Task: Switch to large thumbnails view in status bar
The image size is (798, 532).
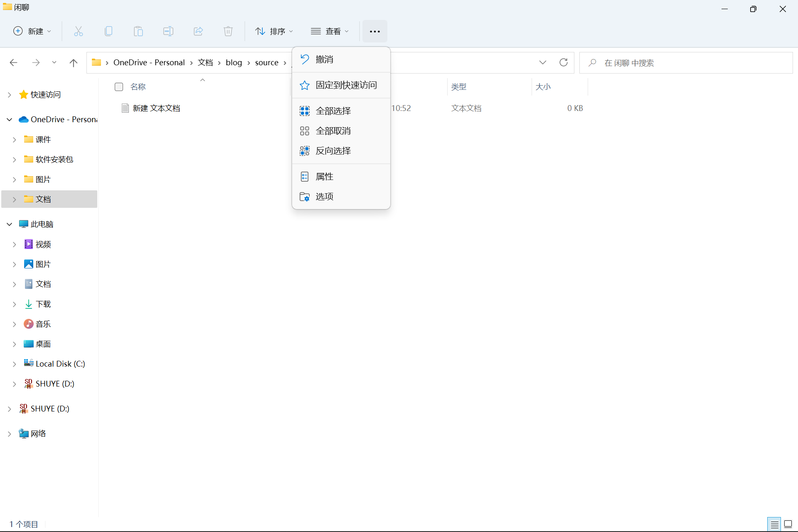Action: (788, 524)
